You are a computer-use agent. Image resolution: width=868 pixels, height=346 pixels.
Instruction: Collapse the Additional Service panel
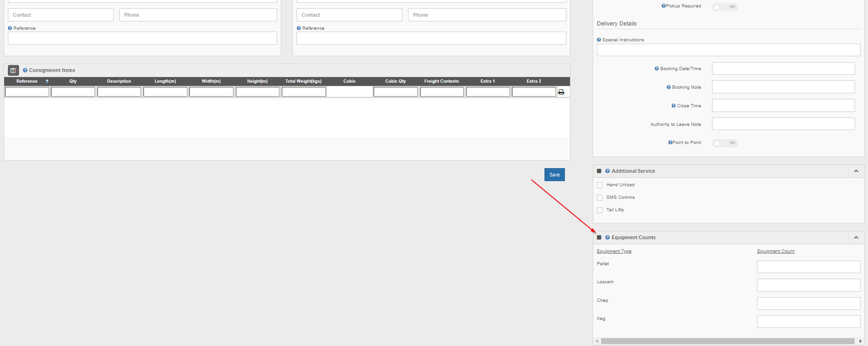click(x=856, y=171)
